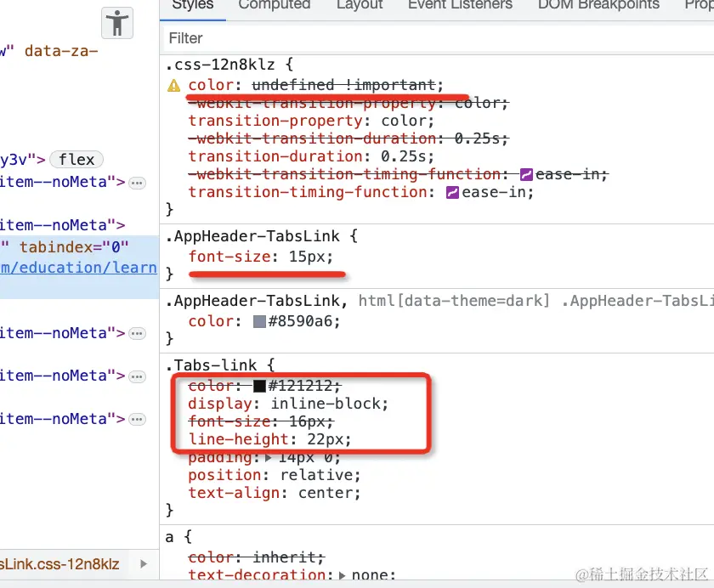This screenshot has height=588, width=714.
Task: Focus the Filter styles input field
Action: tap(437, 38)
